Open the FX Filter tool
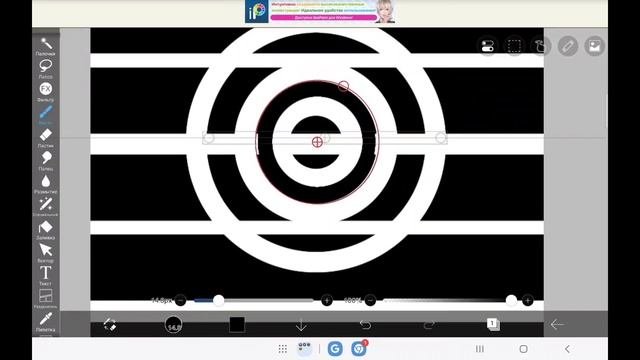Screen dimensions: 640x360 [46, 92]
